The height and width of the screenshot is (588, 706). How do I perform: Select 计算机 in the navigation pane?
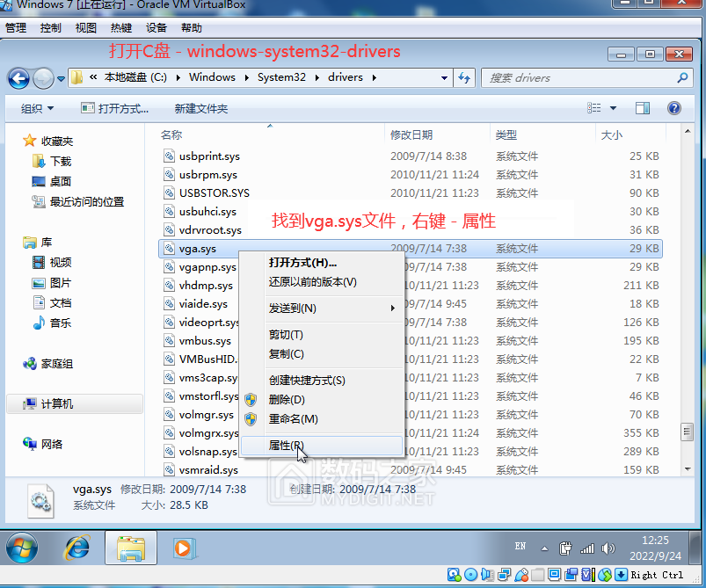coord(57,404)
